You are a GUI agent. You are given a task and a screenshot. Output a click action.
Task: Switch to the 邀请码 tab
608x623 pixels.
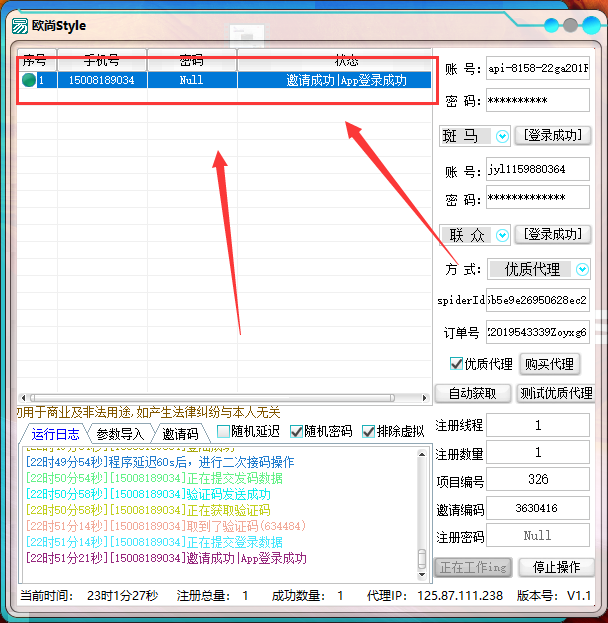tap(180, 434)
